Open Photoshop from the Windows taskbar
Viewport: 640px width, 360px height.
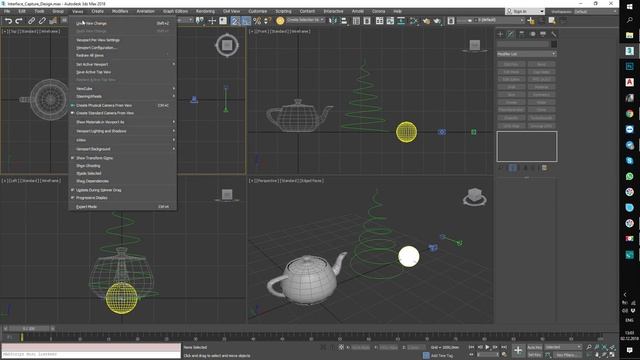click(x=629, y=67)
